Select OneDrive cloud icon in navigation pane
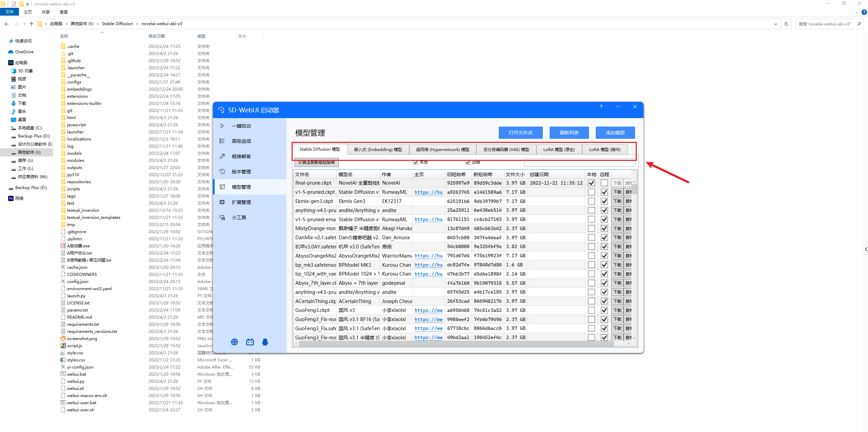Image resolution: width=868 pixels, height=432 pixels. tap(11, 52)
